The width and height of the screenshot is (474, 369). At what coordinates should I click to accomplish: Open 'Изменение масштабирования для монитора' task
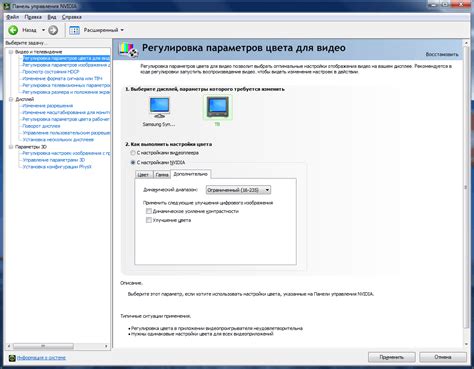pyautogui.click(x=66, y=112)
